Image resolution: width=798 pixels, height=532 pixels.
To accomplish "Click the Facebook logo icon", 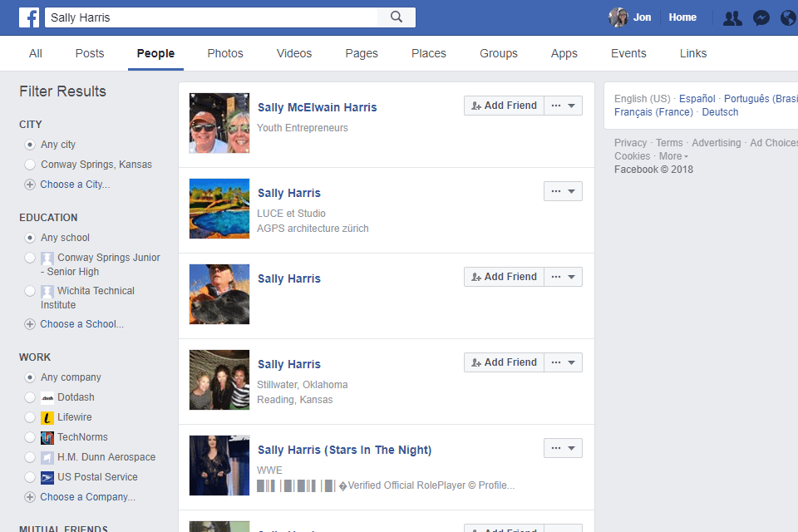I will point(29,17).
